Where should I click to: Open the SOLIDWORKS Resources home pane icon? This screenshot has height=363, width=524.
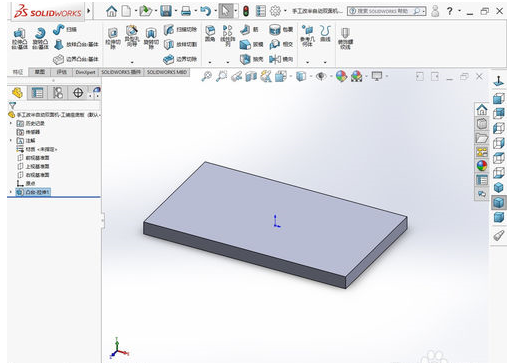(482, 109)
